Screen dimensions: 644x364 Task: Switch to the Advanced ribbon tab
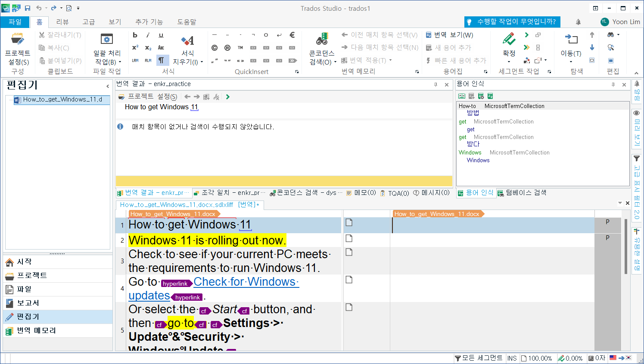pyautogui.click(x=89, y=22)
